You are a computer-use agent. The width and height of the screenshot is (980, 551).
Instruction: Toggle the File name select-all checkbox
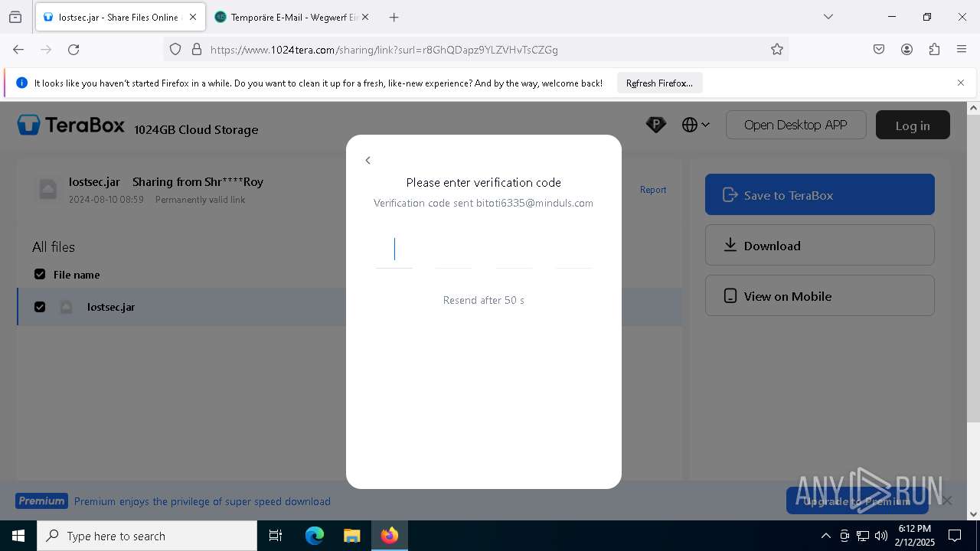coord(40,274)
